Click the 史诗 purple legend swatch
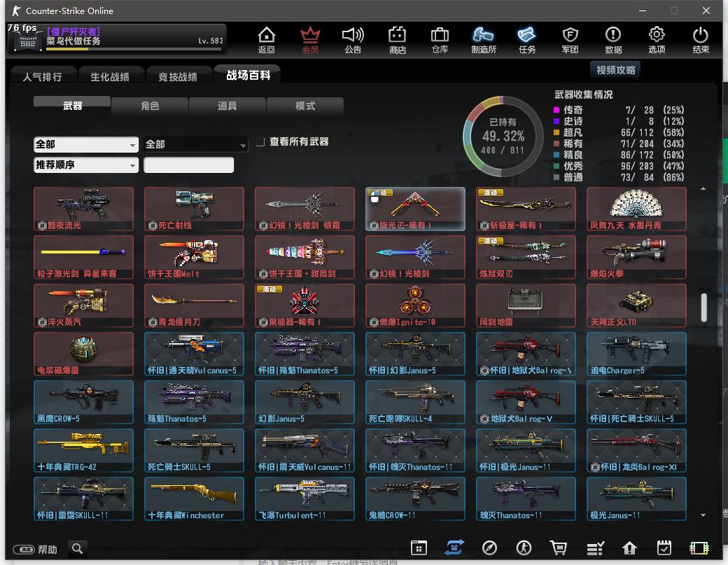The height and width of the screenshot is (565, 728). tap(556, 121)
